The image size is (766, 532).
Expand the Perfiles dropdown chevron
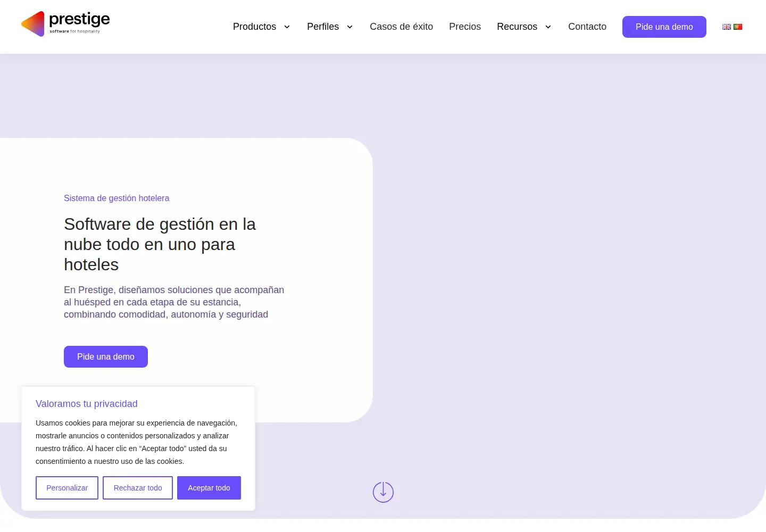pyautogui.click(x=349, y=27)
